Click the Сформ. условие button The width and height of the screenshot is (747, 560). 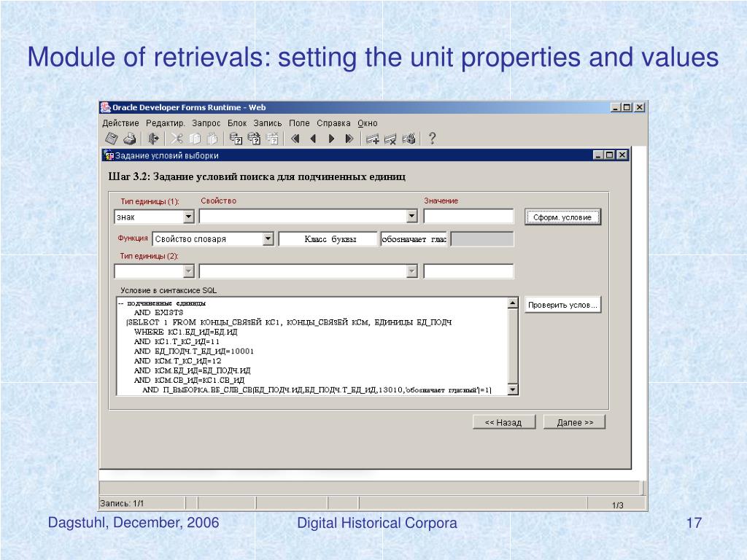[562, 217]
